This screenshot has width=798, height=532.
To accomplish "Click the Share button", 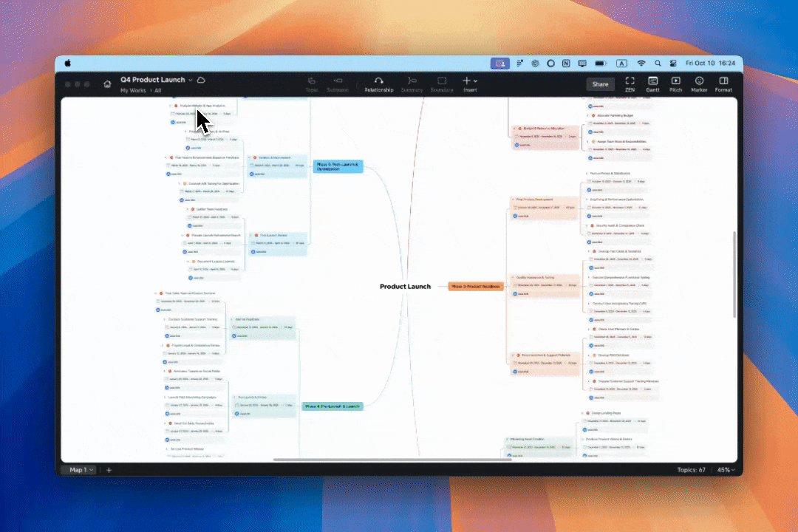I will coord(600,84).
